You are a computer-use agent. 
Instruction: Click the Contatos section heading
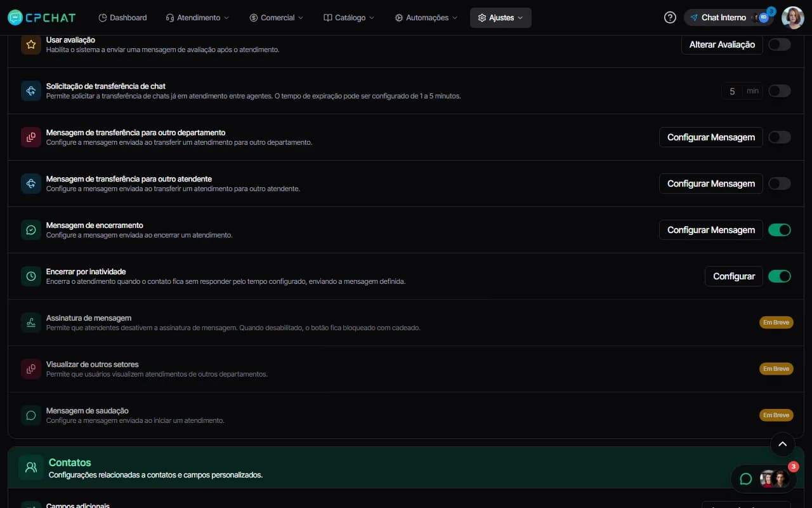[x=70, y=462]
